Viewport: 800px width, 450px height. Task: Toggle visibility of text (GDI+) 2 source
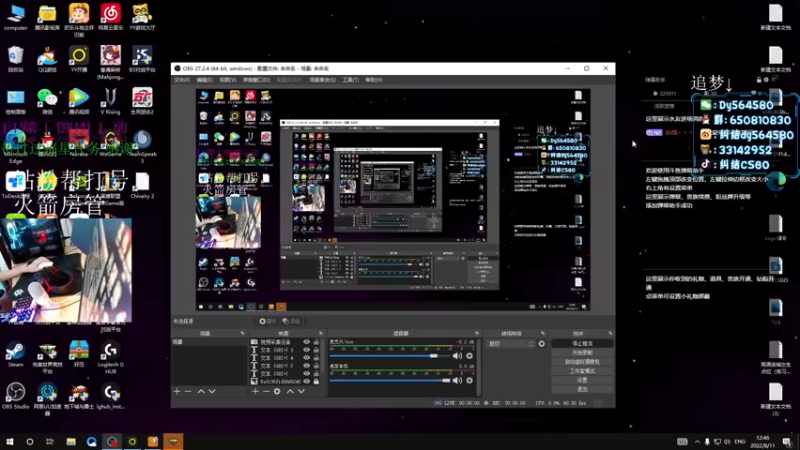[307, 365]
